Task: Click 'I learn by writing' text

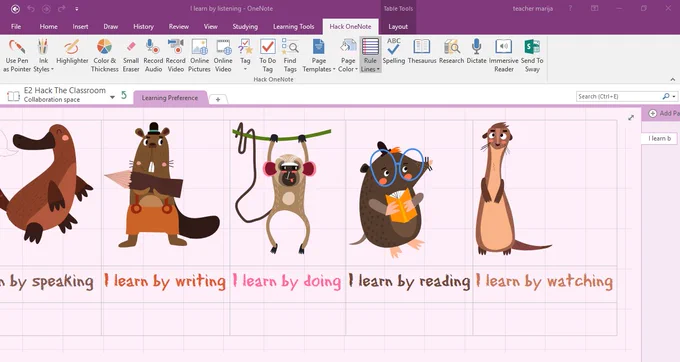Action: (165, 282)
